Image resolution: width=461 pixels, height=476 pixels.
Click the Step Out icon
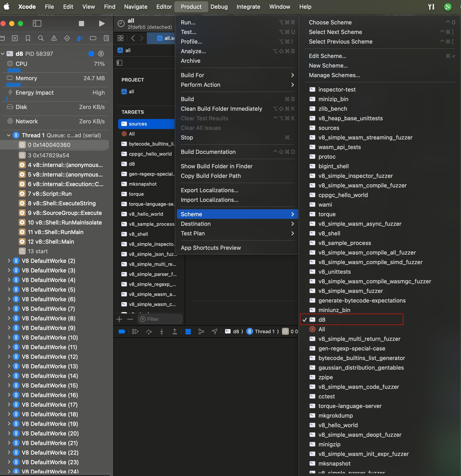[x=175, y=331]
